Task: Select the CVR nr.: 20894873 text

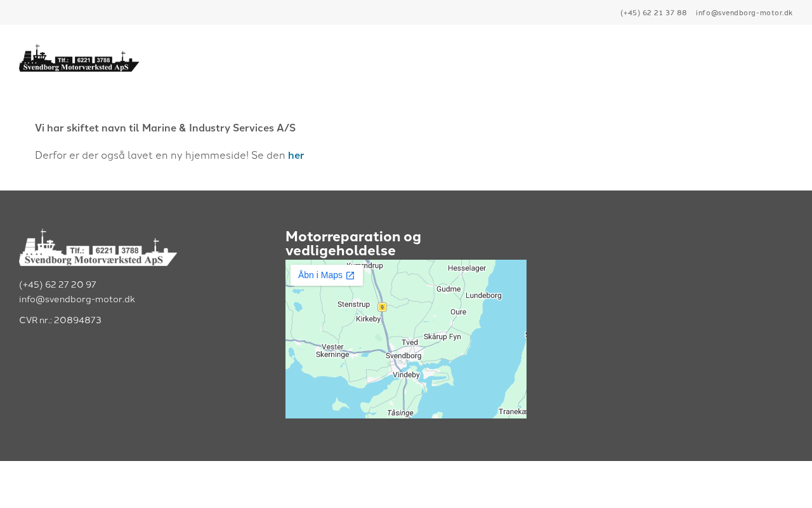Action: coord(60,320)
